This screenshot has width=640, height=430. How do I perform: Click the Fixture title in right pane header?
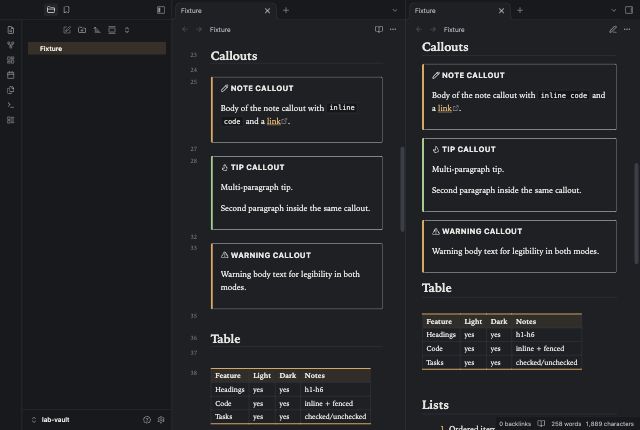[454, 29]
